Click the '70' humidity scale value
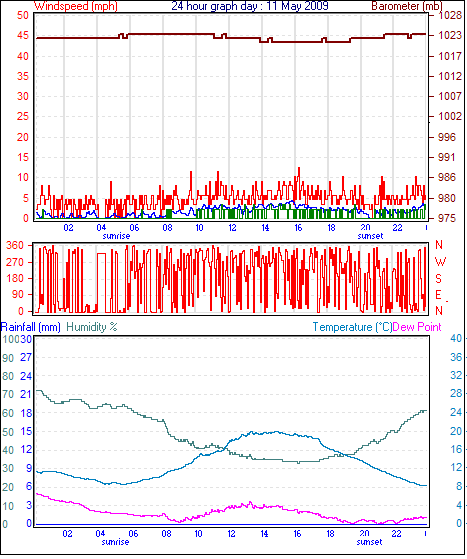Image resolution: width=467 pixels, height=559 pixels. click(8, 395)
